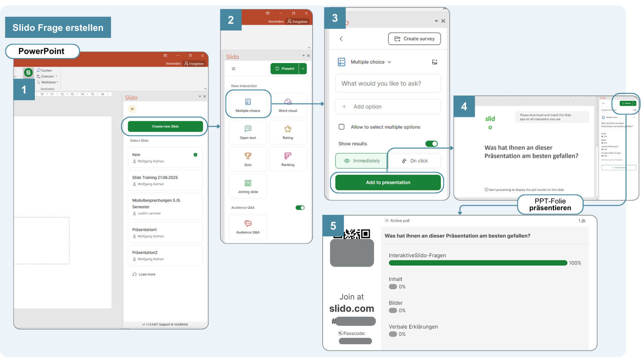Image resolution: width=644 pixels, height=362 pixels.
Task: Open Slido pane options arrow in panel 1
Action: (x=200, y=97)
